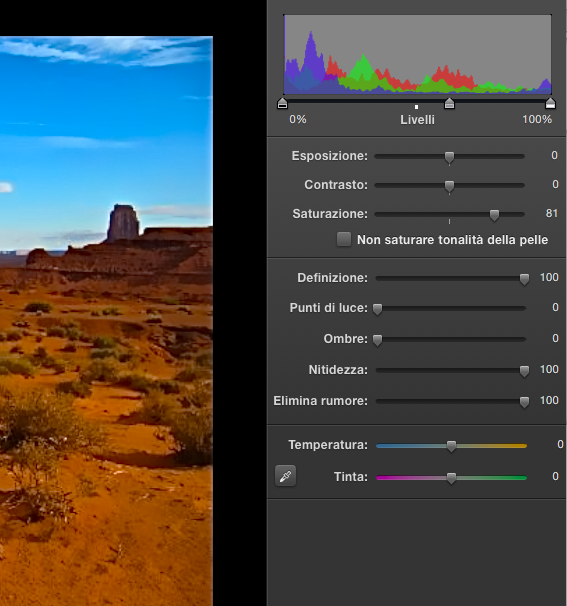Click the Contrasto slider knob
Screen dimensions: 567x606
(449, 186)
